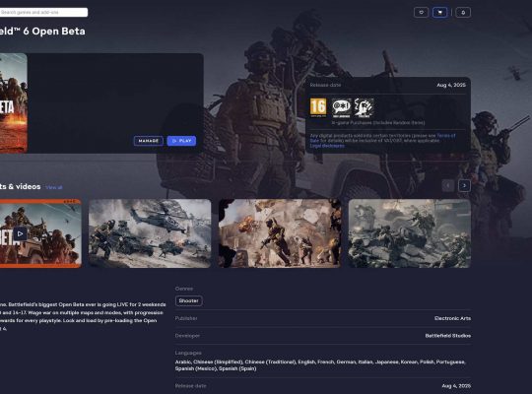
Task: Click the Electronic Arts publisher text
Action: [452, 318]
